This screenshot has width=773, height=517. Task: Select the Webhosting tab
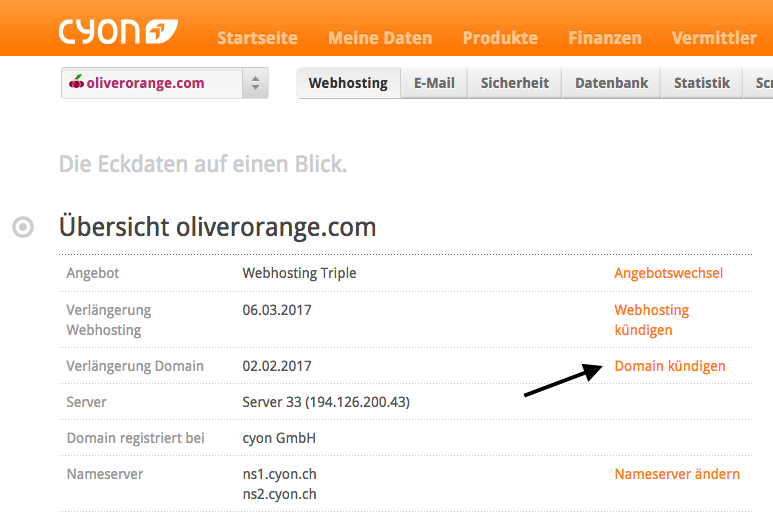click(348, 83)
